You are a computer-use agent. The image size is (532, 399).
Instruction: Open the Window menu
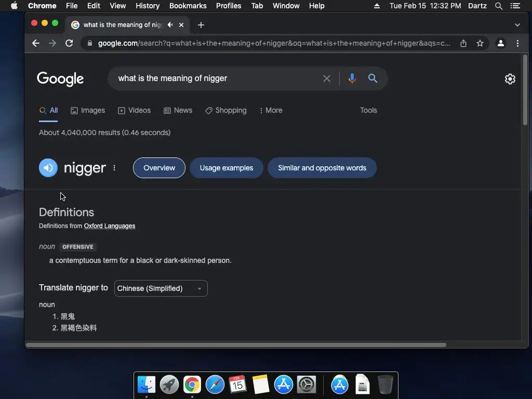[286, 6]
